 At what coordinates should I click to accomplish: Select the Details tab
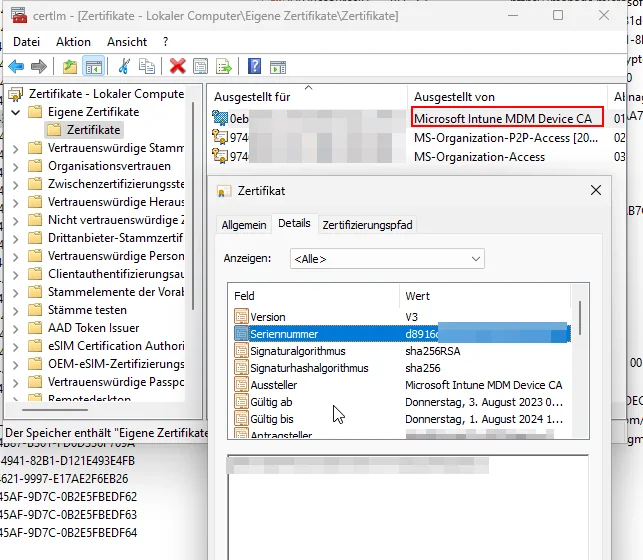coord(294,223)
